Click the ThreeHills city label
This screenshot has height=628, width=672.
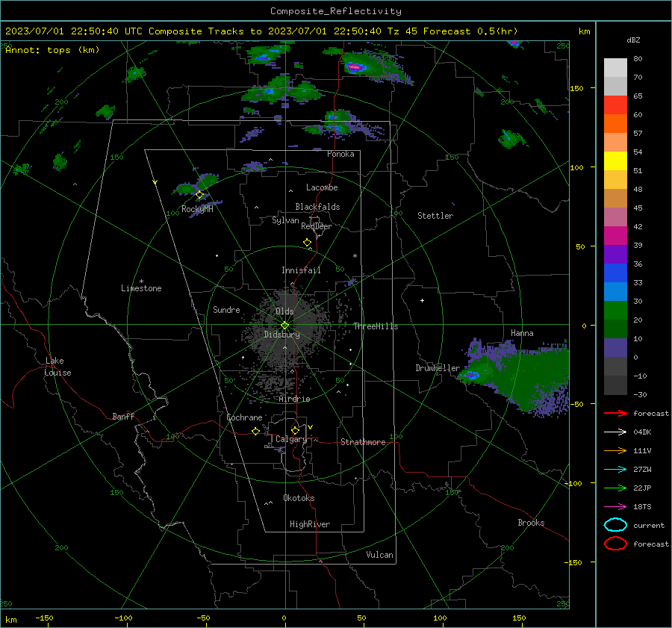point(376,326)
